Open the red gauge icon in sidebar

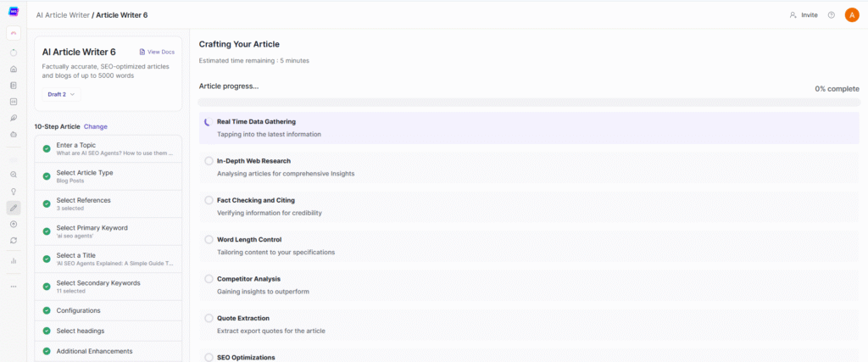14,33
